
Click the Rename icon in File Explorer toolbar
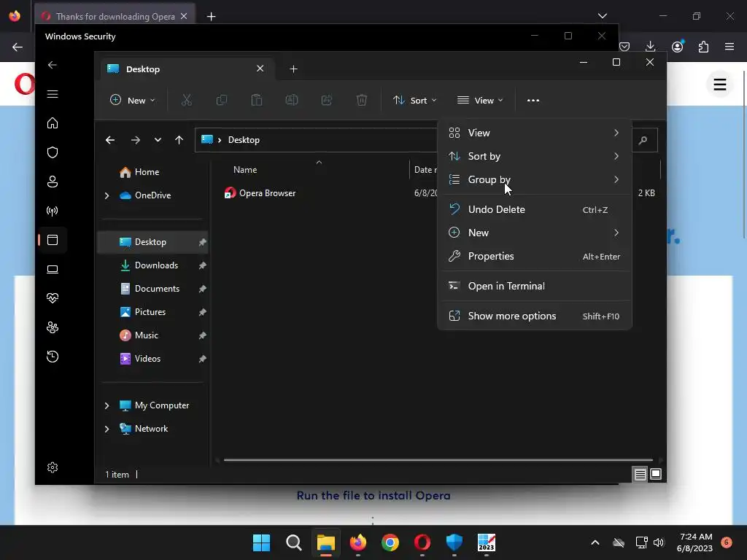[x=292, y=100]
